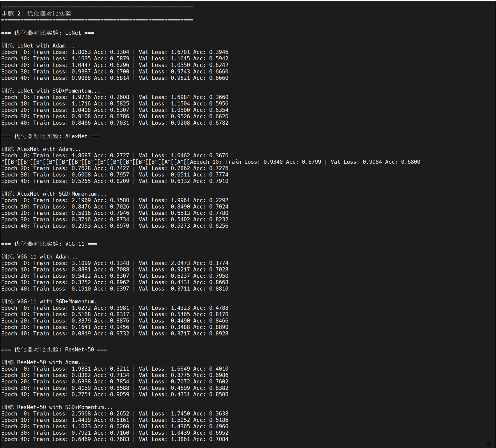Click the '训练 LeNet with SGD+Momentum...' line
Viewport: 496px width, 448px height.
click(51, 91)
